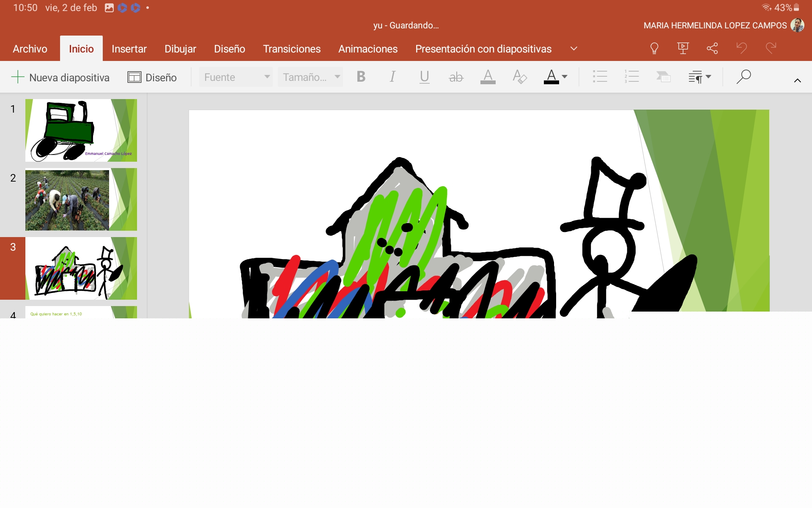812x508 pixels.
Task: Click the clear formatting icon
Action: coord(519,77)
